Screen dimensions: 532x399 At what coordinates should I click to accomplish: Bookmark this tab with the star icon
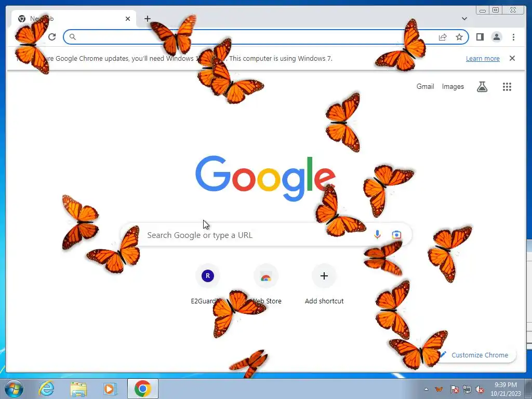click(x=459, y=37)
